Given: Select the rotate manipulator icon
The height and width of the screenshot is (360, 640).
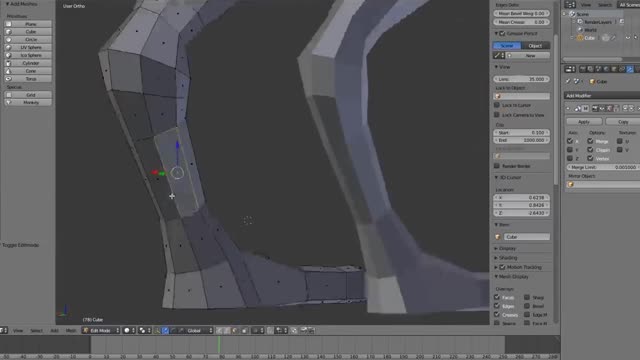Looking at the screenshot, I should pyautogui.click(x=173, y=331).
